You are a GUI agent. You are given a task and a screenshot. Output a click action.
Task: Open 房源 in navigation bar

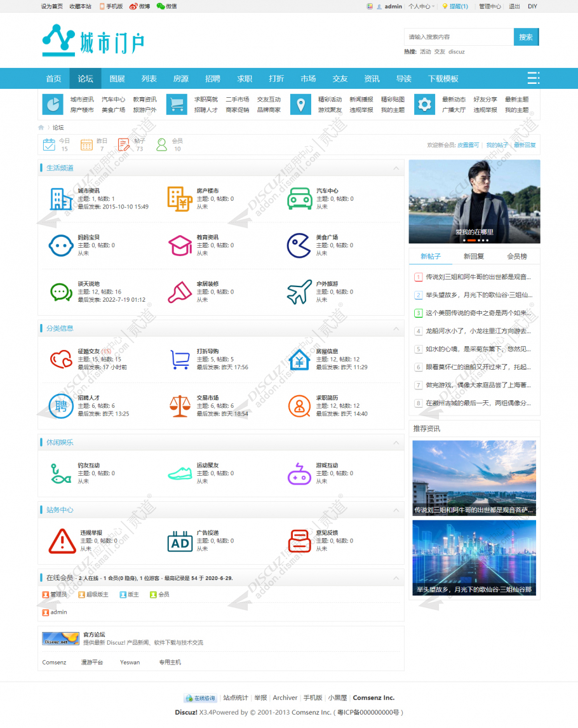(x=180, y=79)
